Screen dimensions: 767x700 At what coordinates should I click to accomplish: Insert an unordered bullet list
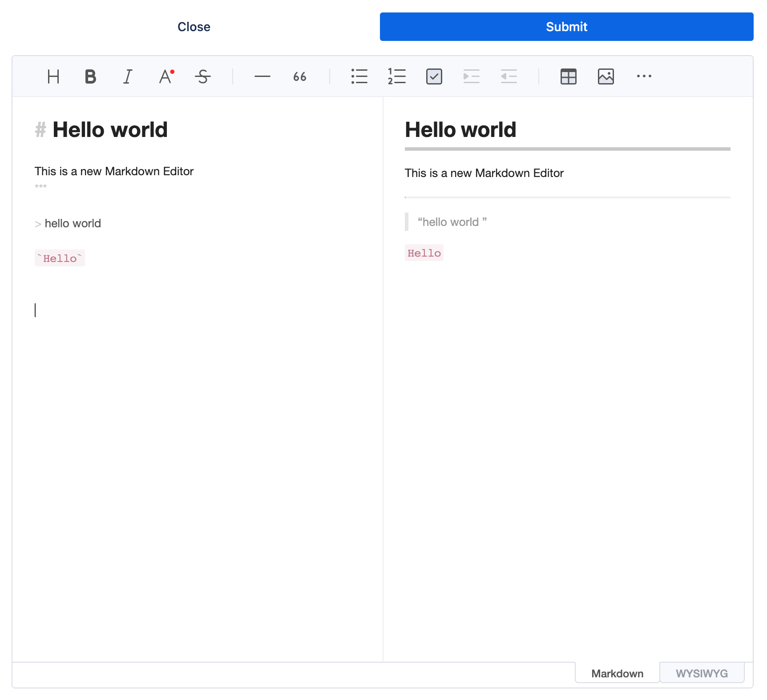[359, 76]
